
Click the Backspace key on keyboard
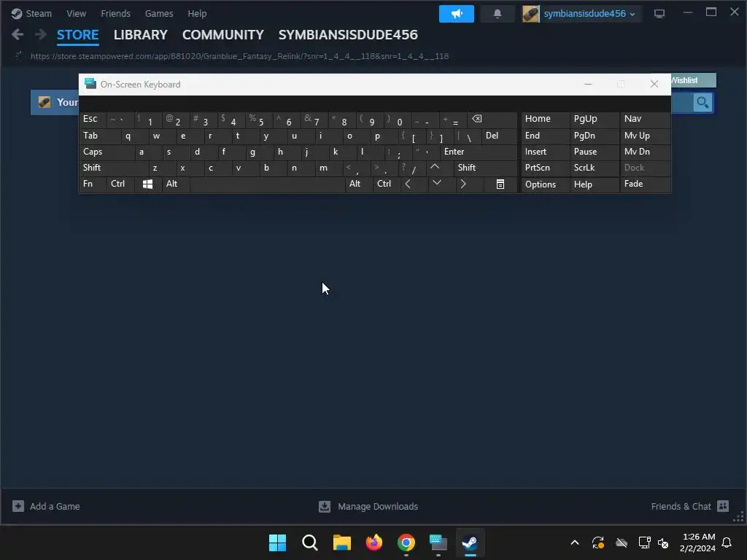coord(492,119)
